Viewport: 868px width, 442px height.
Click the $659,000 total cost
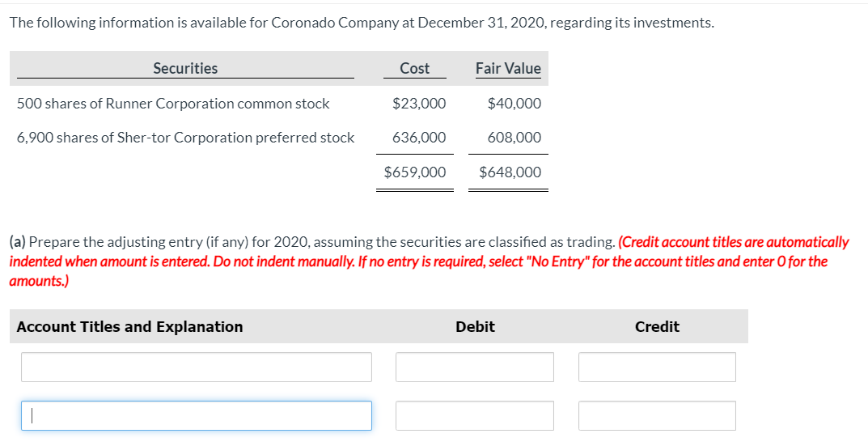pos(414,172)
